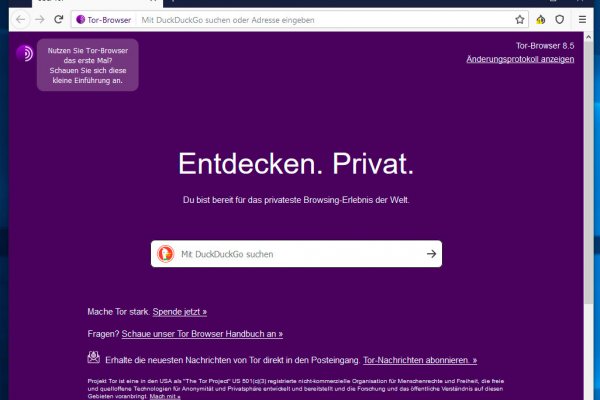Click the purple Tor onion logo
This screenshot has width=600, height=400.
click(x=25, y=53)
